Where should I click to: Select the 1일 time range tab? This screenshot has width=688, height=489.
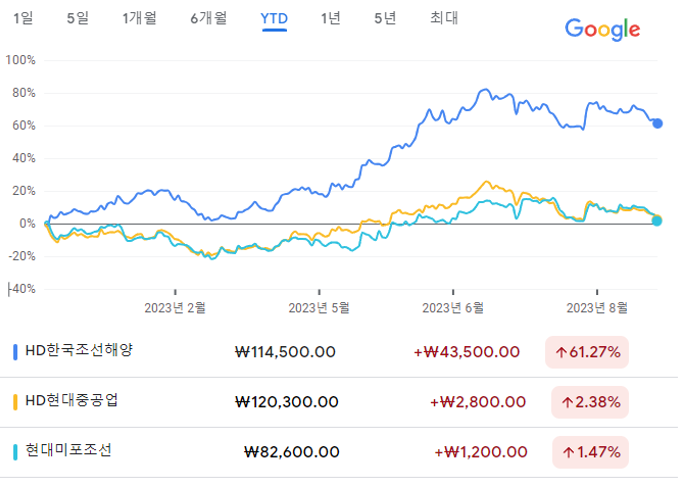tap(23, 18)
